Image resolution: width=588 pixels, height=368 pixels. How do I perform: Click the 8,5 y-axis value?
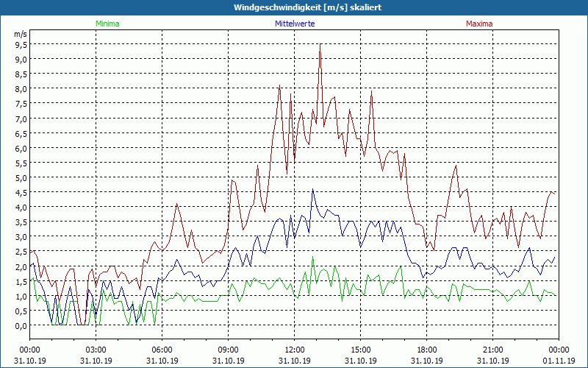pyautogui.click(x=21, y=74)
